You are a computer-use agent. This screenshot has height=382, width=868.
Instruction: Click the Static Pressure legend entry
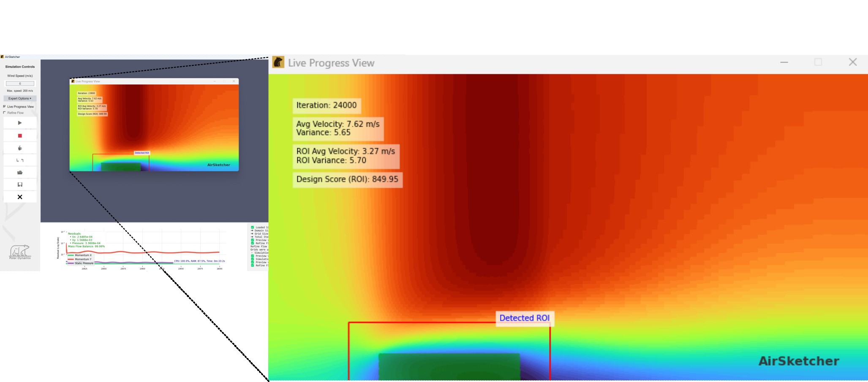click(84, 263)
